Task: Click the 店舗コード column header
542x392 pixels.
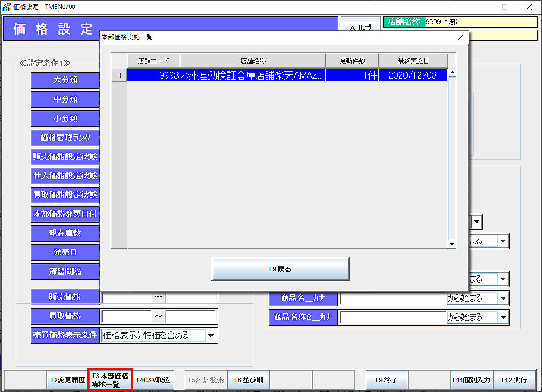Action: [154, 61]
